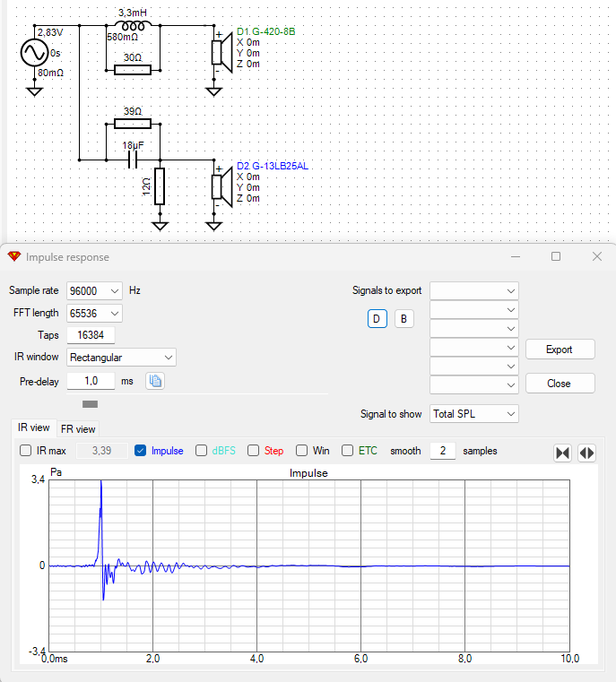Select the 18µF capacitor symbol
The height and width of the screenshot is (682, 616).
[133, 160]
